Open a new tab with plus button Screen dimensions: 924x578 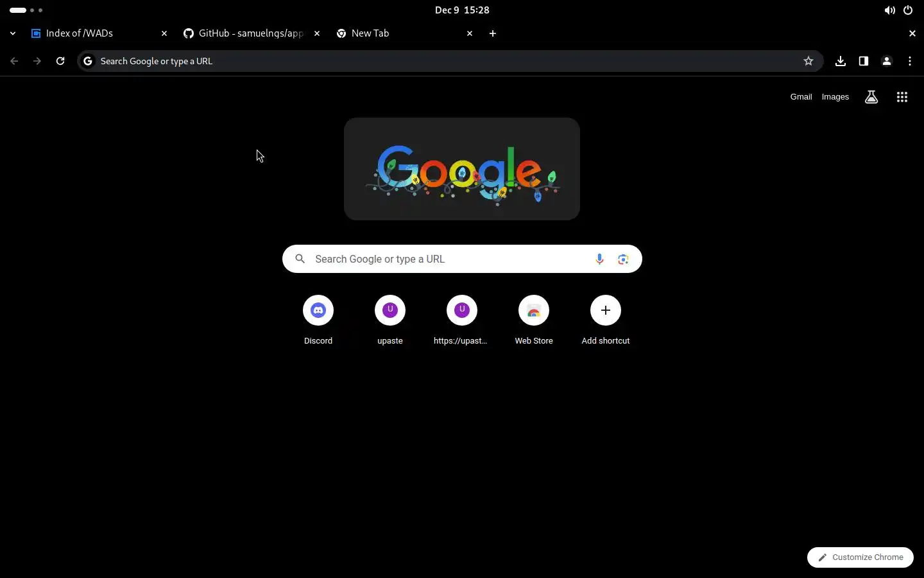493,33
